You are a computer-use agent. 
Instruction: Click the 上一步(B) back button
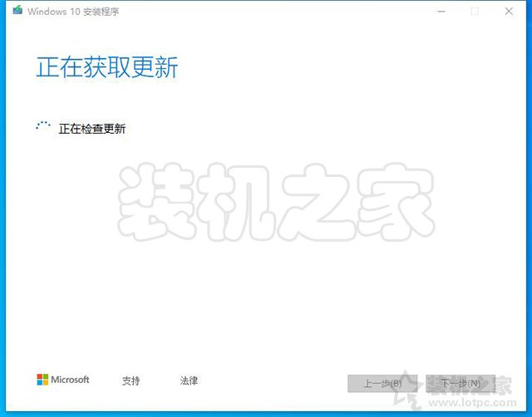382,384
